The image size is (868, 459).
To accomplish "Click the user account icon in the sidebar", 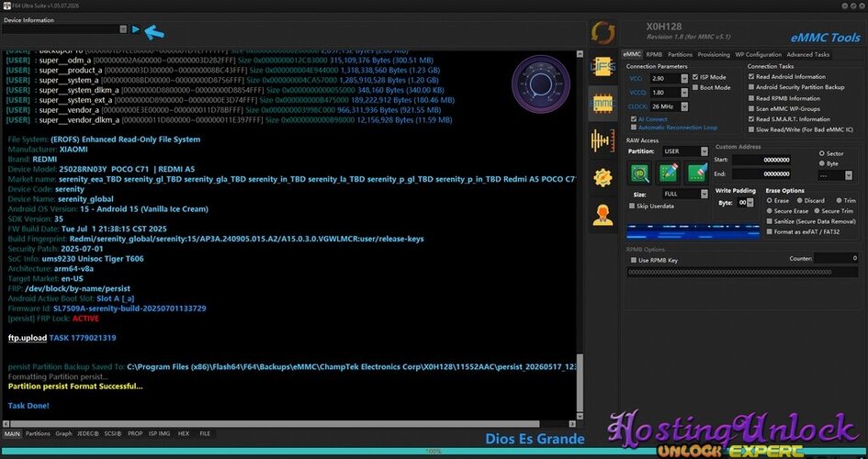I will tap(603, 215).
